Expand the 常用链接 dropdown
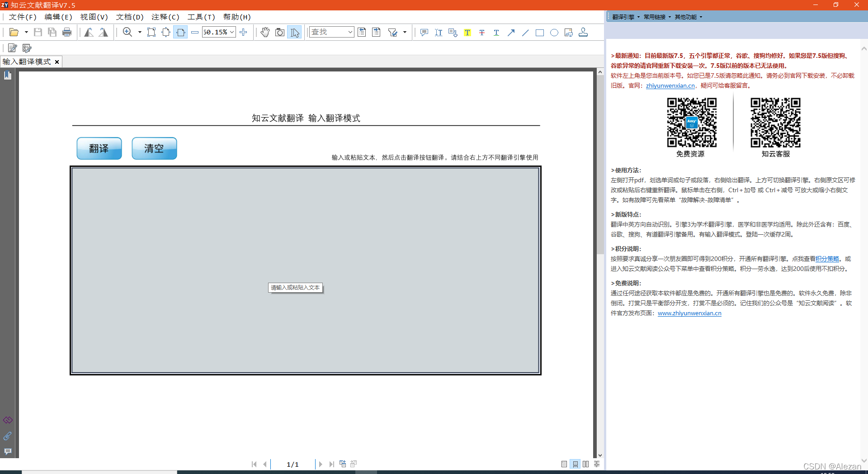The image size is (868, 474). 657,17
